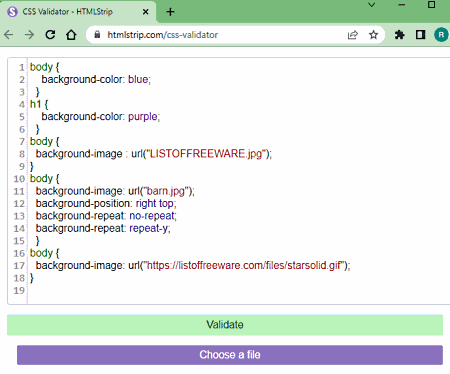450x374 pixels.
Task: View site information via lock icon
Action: tap(97, 34)
